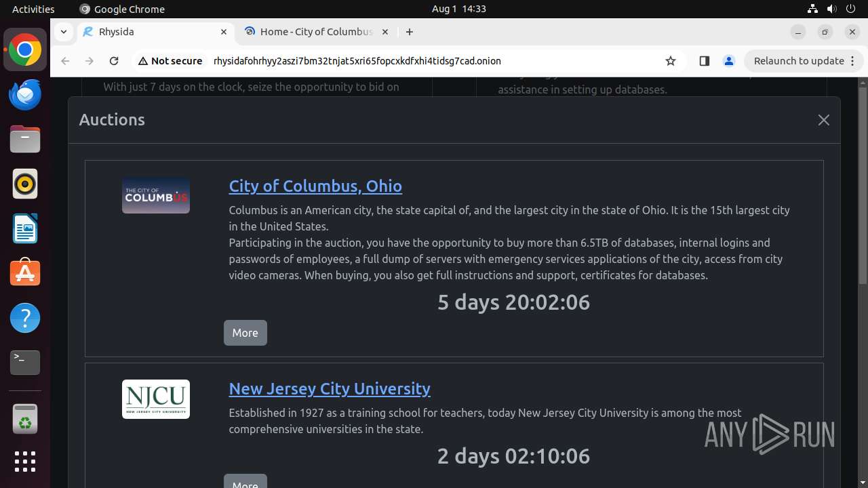Show the applications grid
Image resolution: width=868 pixels, height=488 pixels.
click(25, 462)
